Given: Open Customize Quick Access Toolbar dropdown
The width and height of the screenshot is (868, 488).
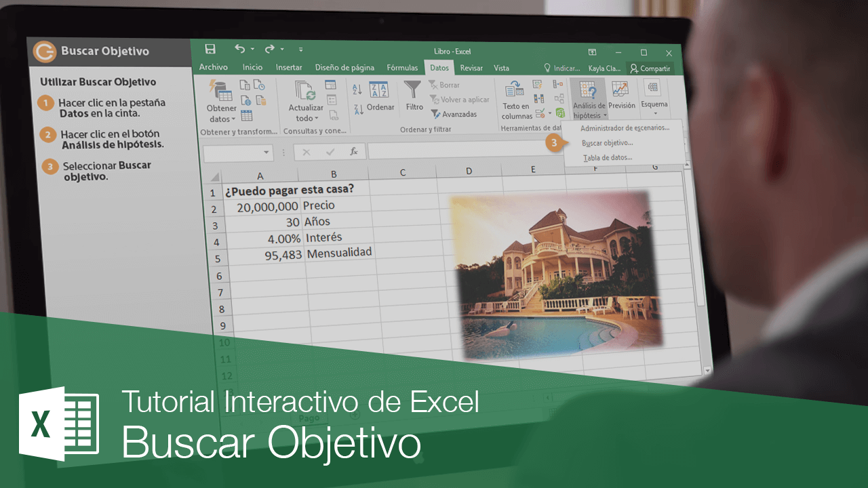Looking at the screenshot, I should click(301, 49).
